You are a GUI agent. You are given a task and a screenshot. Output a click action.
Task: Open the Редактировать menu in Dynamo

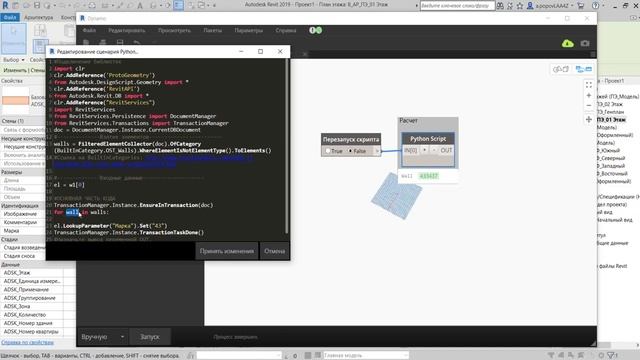127,30
